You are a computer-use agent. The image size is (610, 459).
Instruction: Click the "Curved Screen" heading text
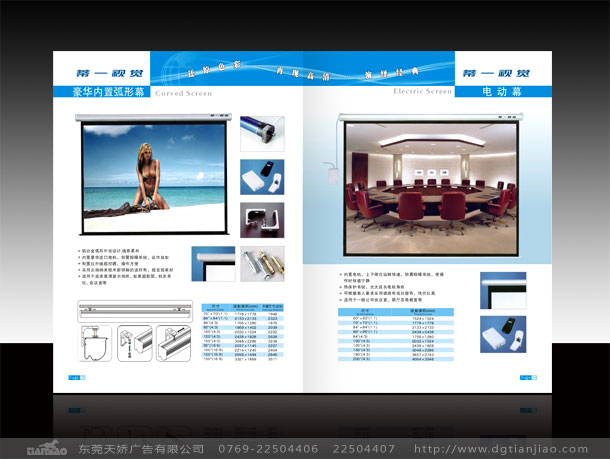click(185, 92)
